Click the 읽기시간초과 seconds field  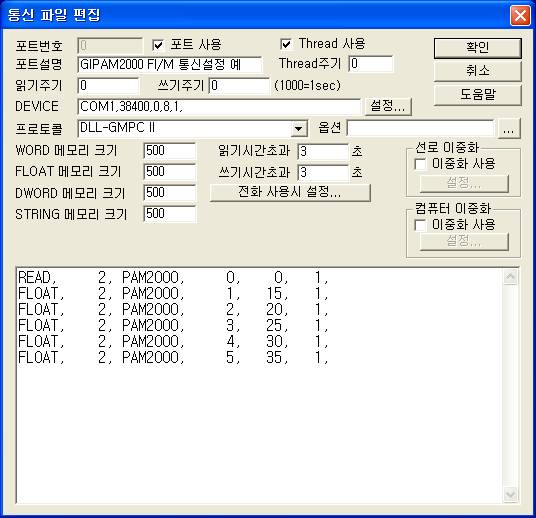pos(323,151)
